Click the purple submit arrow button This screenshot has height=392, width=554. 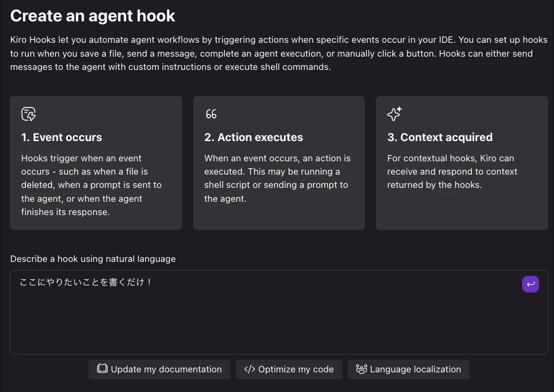(530, 284)
